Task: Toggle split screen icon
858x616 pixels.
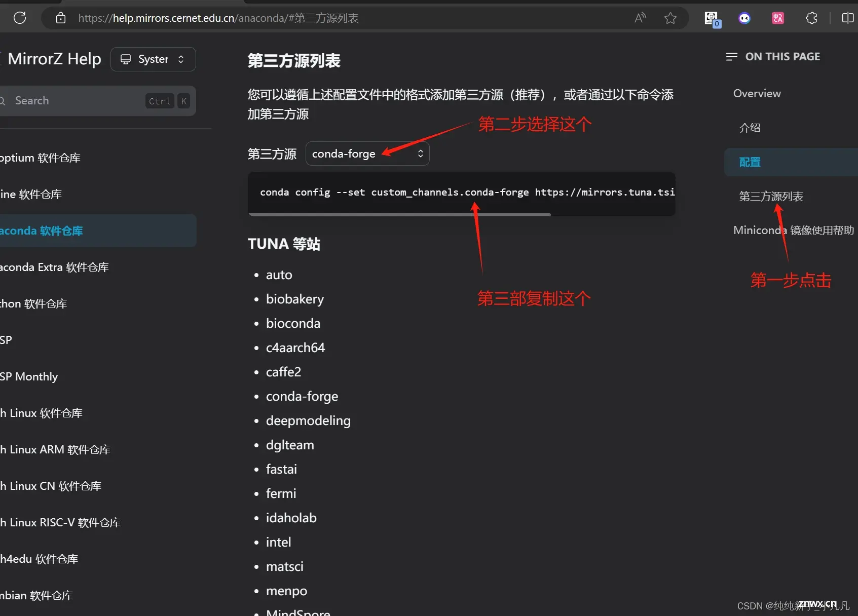Action: tap(847, 18)
